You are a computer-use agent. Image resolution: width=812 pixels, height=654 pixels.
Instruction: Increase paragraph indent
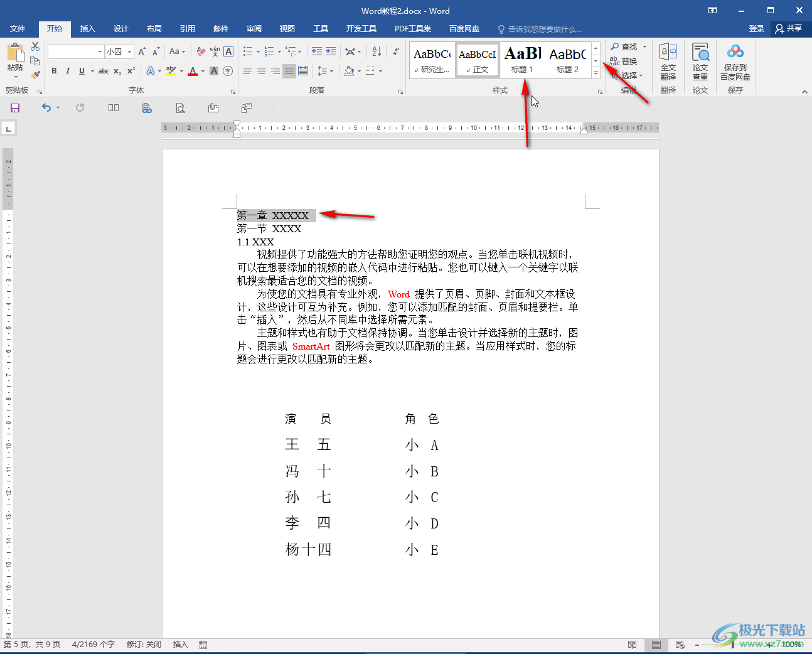click(x=331, y=51)
